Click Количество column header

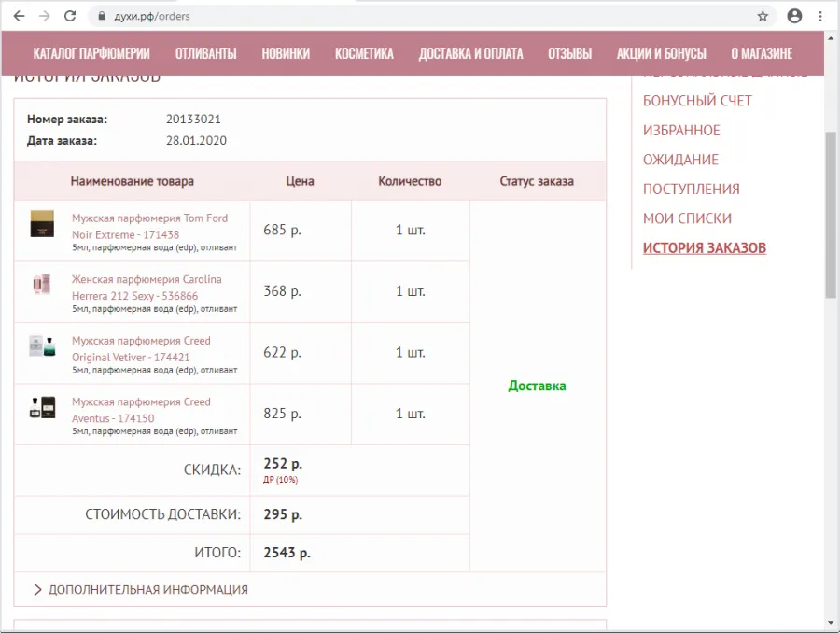click(410, 181)
